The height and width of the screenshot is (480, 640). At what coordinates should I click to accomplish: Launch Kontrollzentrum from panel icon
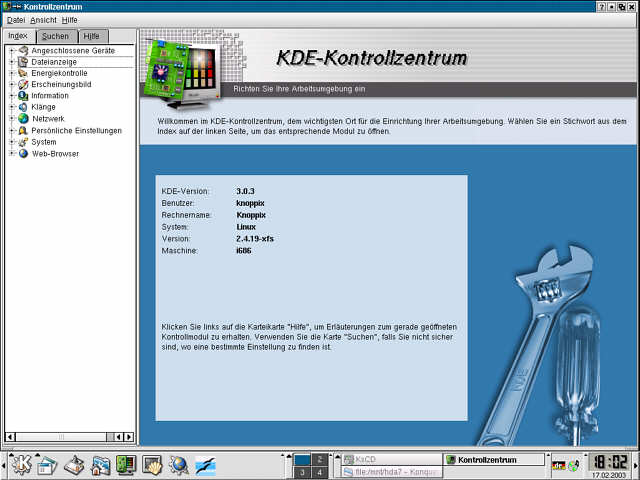point(126,465)
